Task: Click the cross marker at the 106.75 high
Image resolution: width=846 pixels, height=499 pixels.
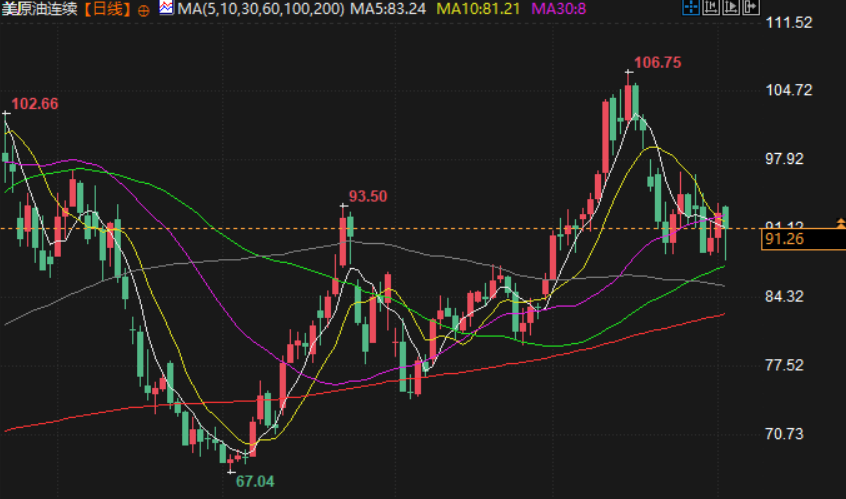Action: (629, 71)
